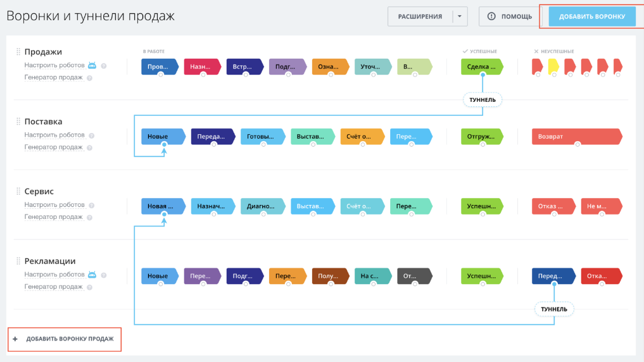Open help hint beside Поставка Настроить роботов

click(92, 135)
